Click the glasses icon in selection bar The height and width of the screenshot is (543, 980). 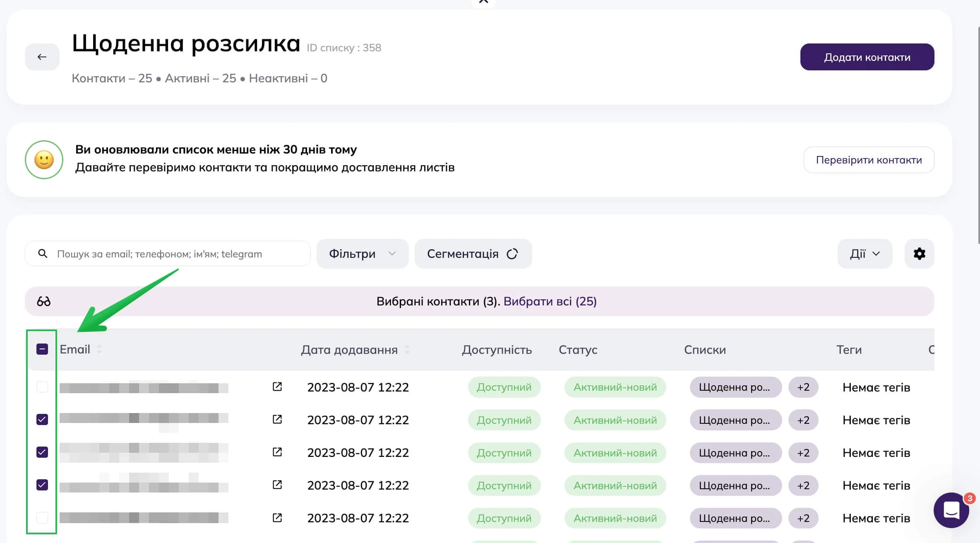pyautogui.click(x=43, y=301)
